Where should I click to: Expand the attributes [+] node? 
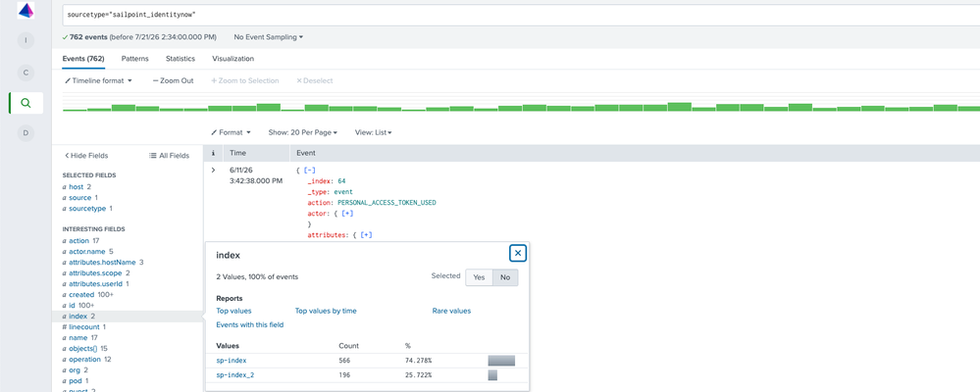click(366, 235)
